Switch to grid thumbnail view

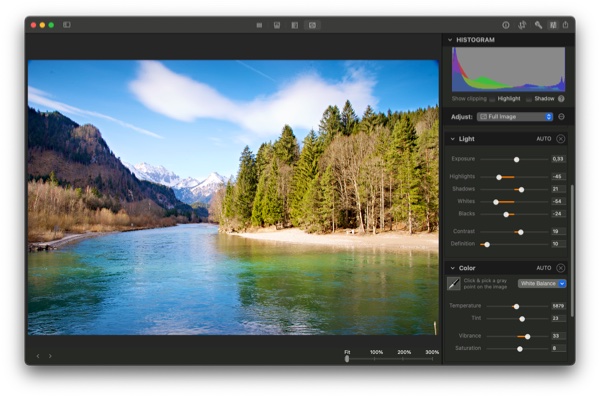point(259,25)
